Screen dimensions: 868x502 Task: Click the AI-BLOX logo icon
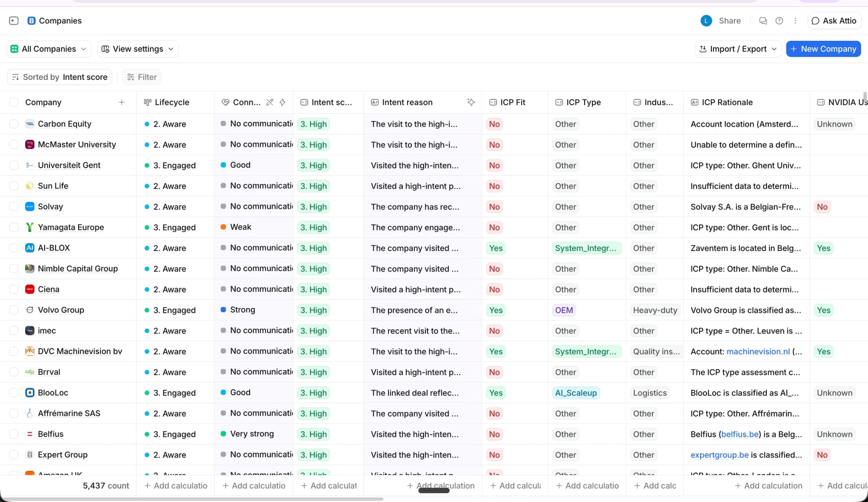pos(30,248)
